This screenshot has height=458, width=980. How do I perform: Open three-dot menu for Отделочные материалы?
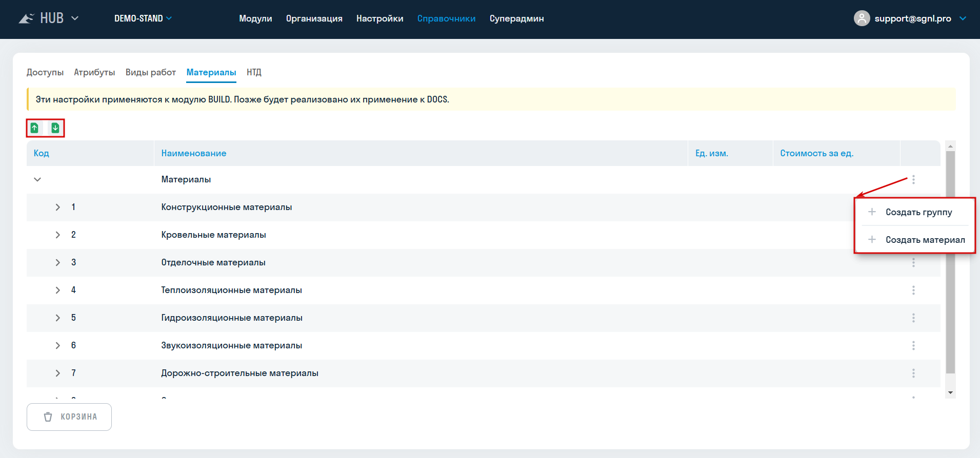click(913, 263)
